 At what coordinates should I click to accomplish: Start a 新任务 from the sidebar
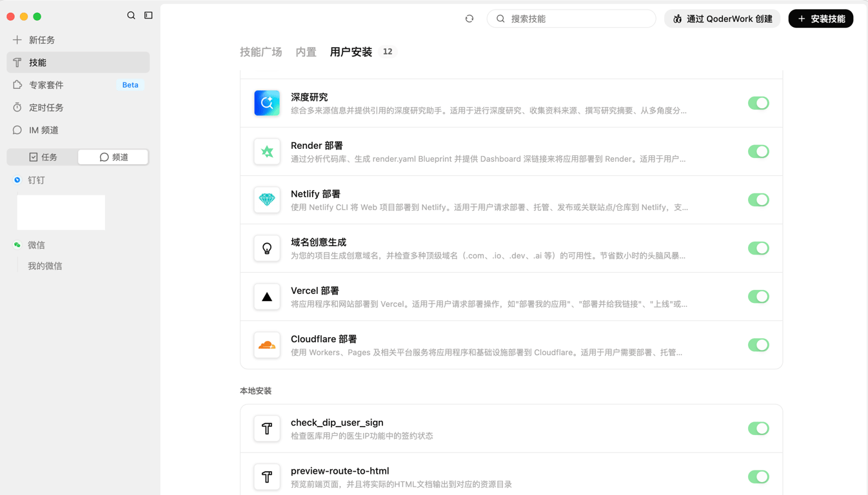(78, 40)
